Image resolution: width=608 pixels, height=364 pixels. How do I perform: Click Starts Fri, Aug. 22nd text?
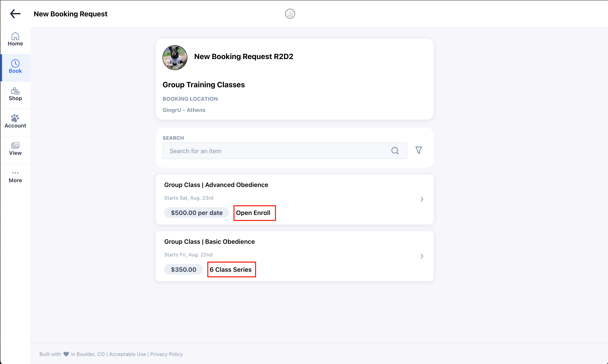pyautogui.click(x=188, y=255)
